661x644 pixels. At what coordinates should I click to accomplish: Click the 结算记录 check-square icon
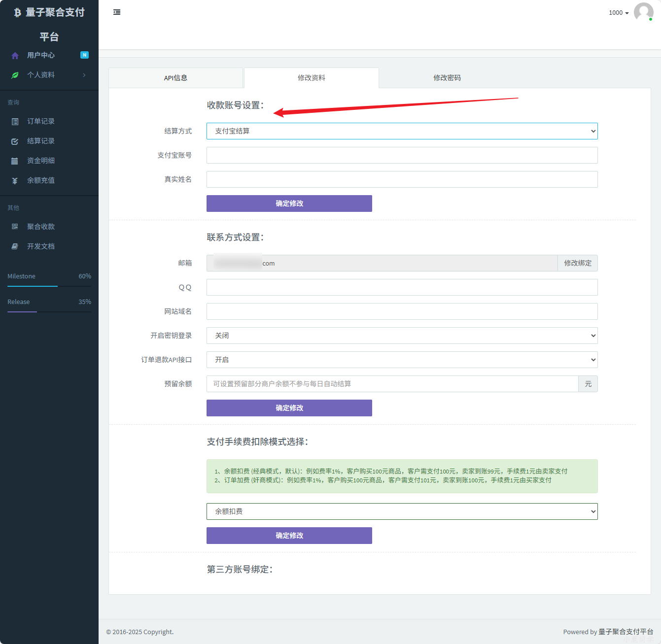click(15, 141)
